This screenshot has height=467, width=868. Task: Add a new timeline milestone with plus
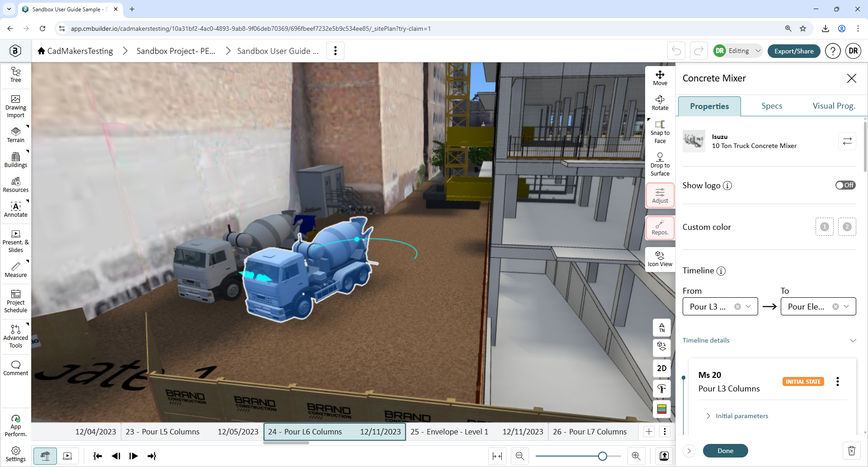click(x=649, y=432)
